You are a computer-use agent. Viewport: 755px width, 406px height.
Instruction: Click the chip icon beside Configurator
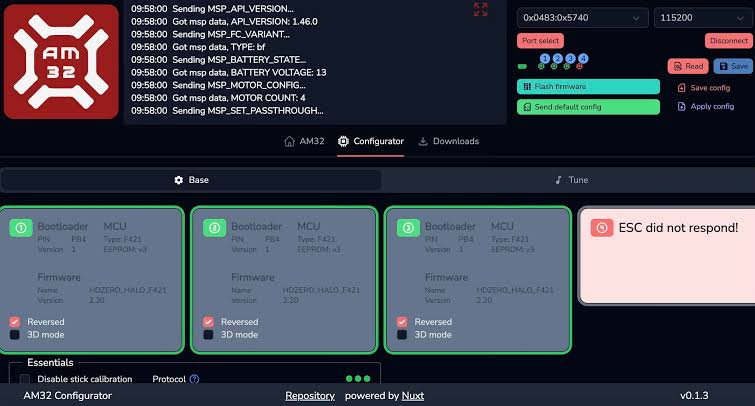[x=343, y=141]
